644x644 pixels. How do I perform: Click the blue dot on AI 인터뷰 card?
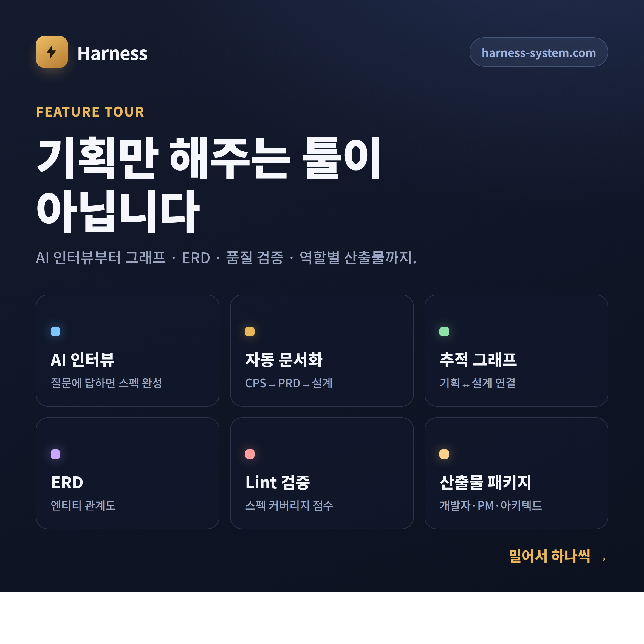tap(55, 331)
